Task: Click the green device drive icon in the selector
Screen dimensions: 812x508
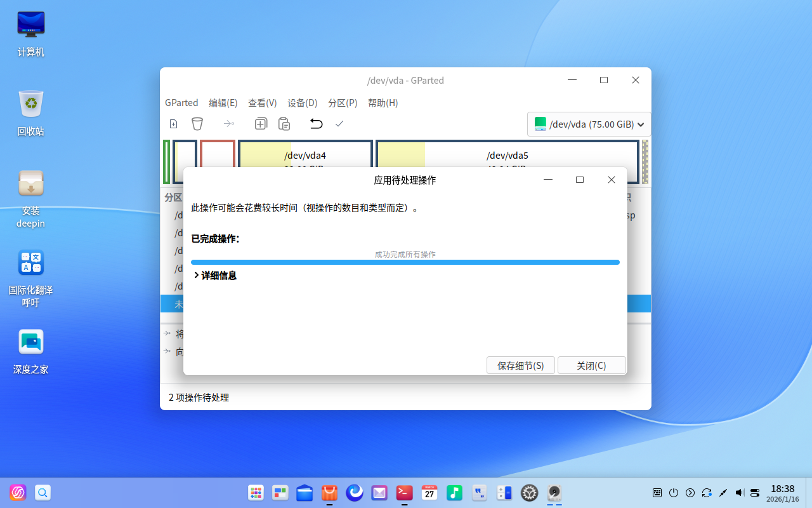Action: 540,124
